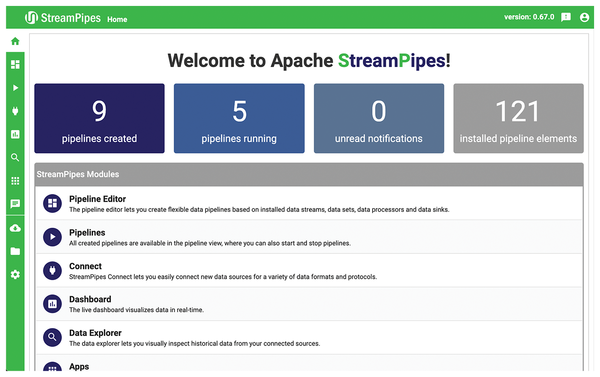Screen dimensions: 600x377
Task: Open the Home icon in sidebar
Action: (x=15, y=41)
